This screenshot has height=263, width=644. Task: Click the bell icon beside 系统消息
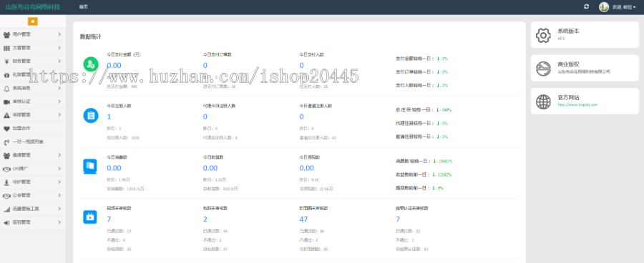click(x=6, y=88)
